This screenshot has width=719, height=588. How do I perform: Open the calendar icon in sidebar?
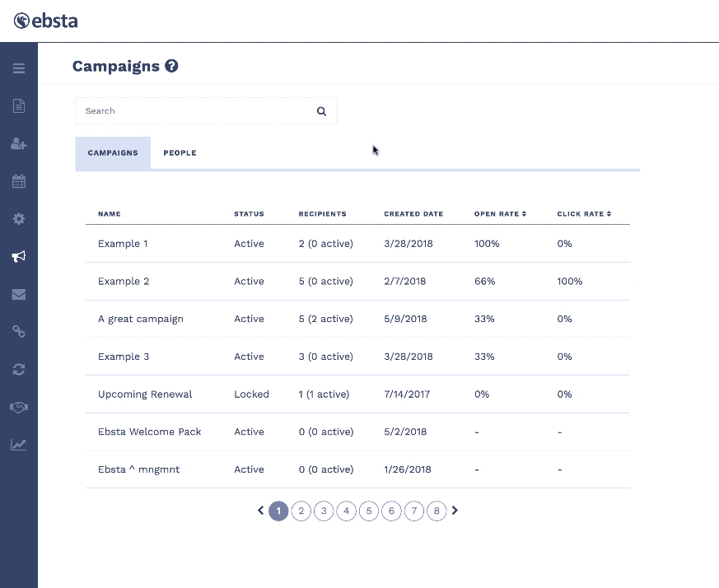click(18, 181)
